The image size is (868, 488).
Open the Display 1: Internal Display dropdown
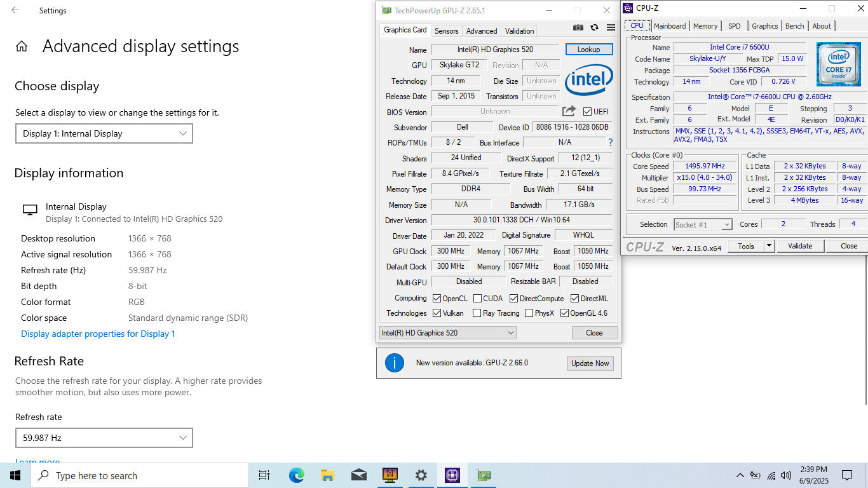pos(104,133)
